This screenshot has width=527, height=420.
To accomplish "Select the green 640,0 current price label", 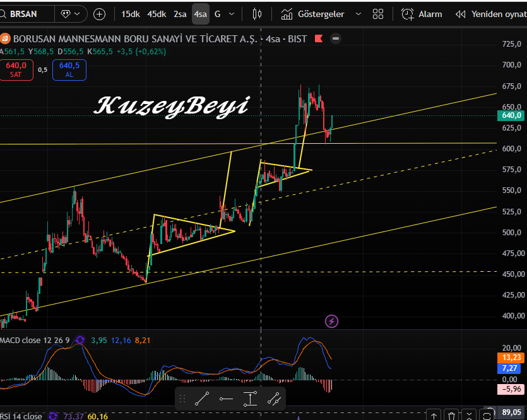I will point(511,115).
